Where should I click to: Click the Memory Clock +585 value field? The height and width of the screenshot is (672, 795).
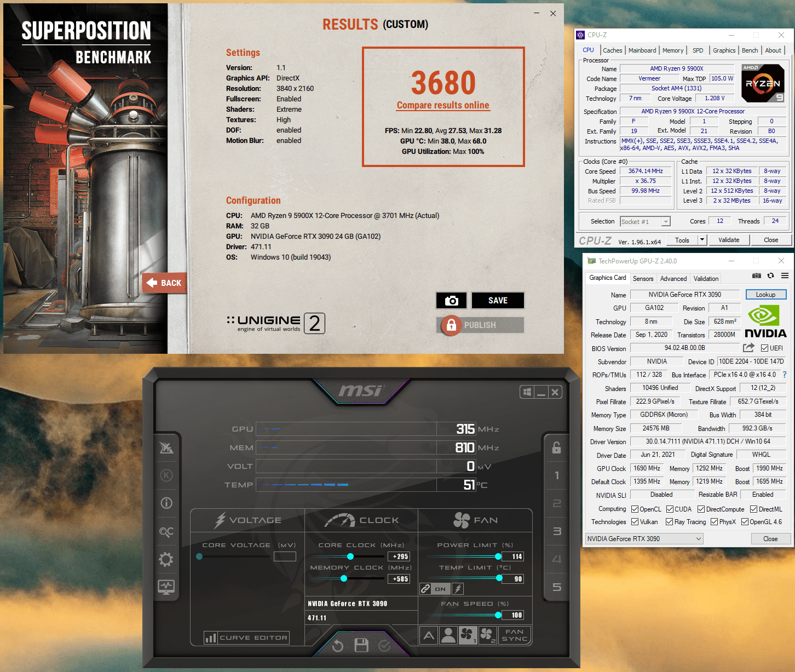pyautogui.click(x=399, y=579)
